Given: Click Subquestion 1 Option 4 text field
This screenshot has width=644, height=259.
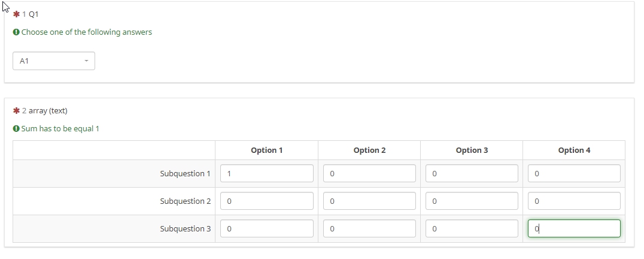Looking at the screenshot, I should (574, 174).
